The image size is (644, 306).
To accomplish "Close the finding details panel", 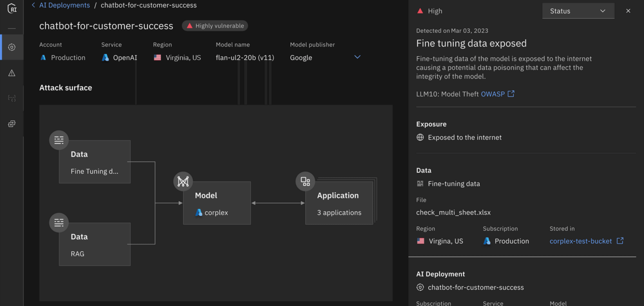I will coord(628,11).
